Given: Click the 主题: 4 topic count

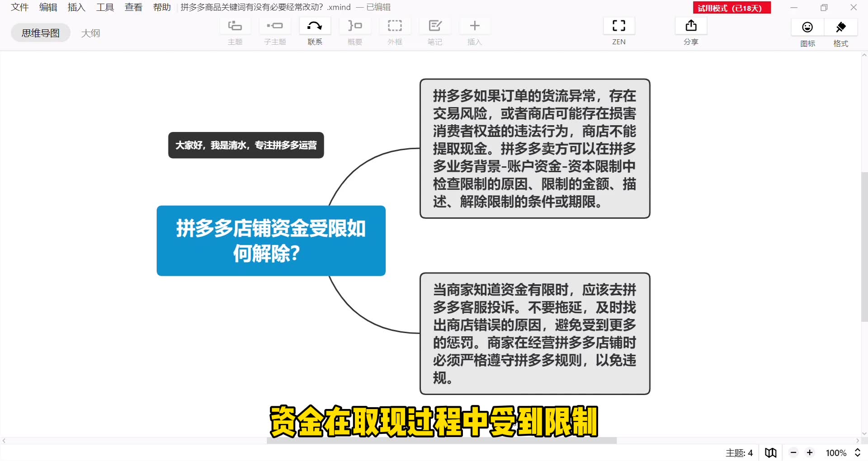Looking at the screenshot, I should coord(739,452).
